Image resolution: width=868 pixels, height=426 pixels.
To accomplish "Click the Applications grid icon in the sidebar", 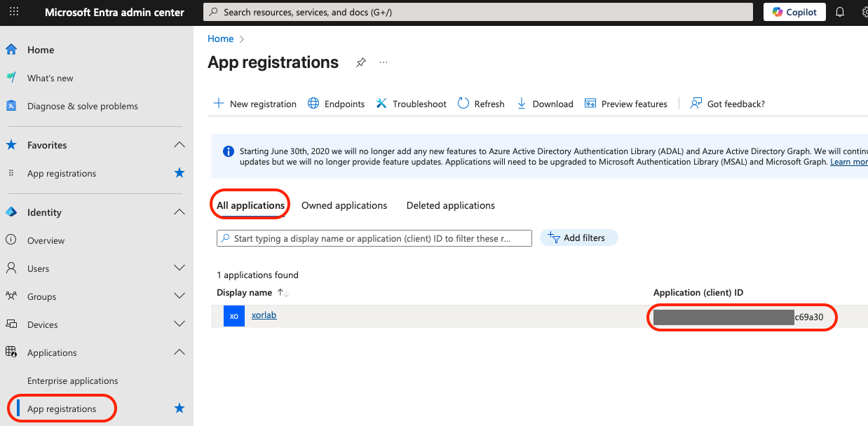I will pyautogui.click(x=11, y=352).
